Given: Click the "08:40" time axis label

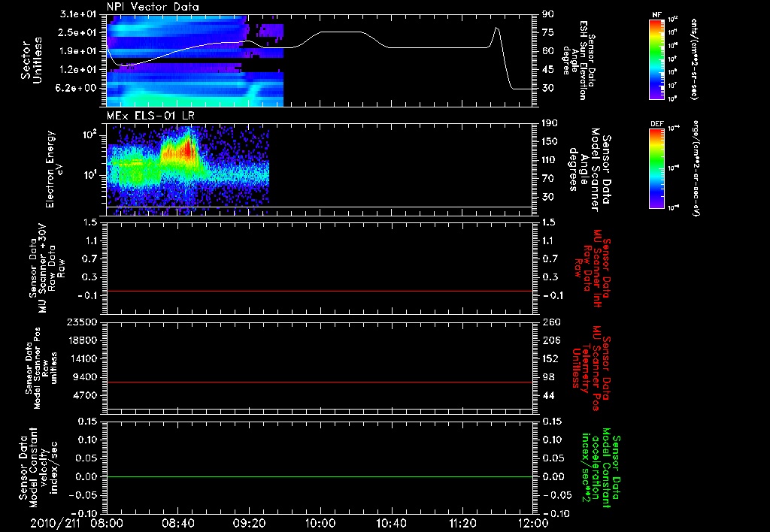Looking at the screenshot, I should [x=177, y=524].
